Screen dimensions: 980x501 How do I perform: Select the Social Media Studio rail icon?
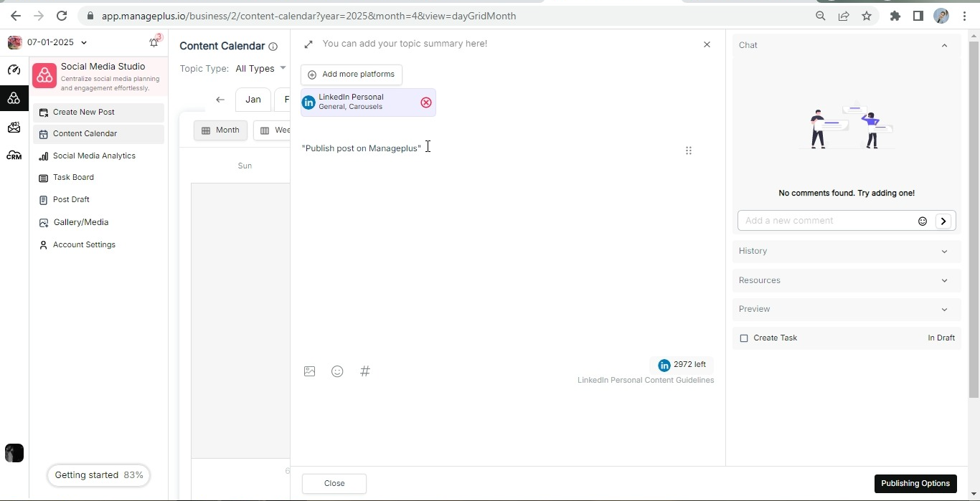pos(14,98)
